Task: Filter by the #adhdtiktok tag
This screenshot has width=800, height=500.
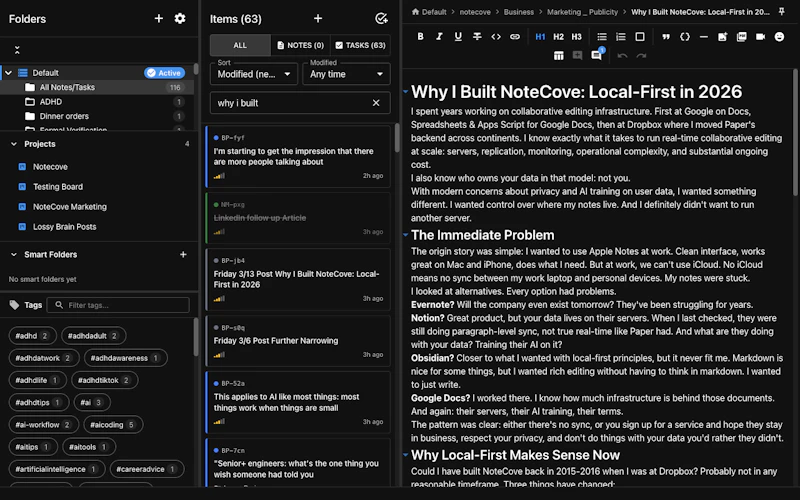Action: tap(105, 380)
